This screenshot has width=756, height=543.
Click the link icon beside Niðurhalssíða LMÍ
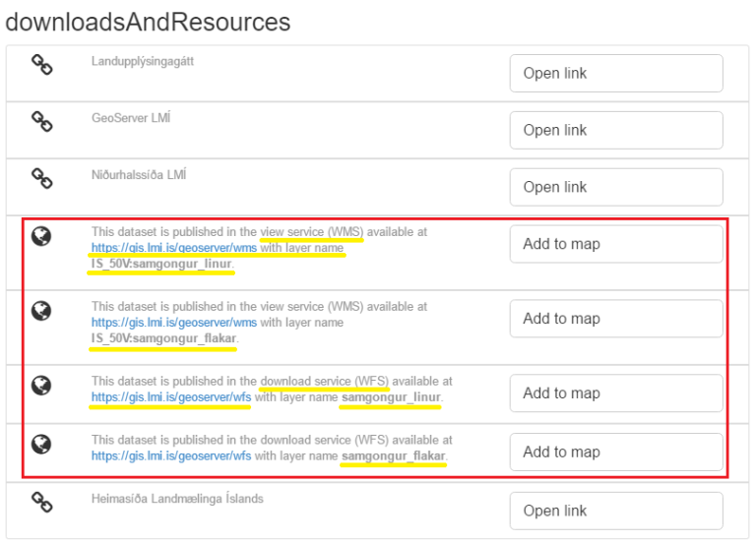41,179
